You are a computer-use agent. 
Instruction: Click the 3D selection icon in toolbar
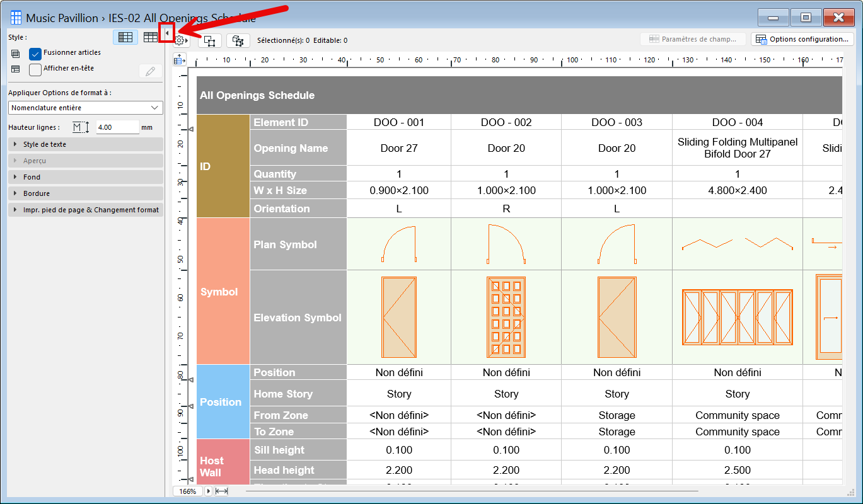click(238, 41)
